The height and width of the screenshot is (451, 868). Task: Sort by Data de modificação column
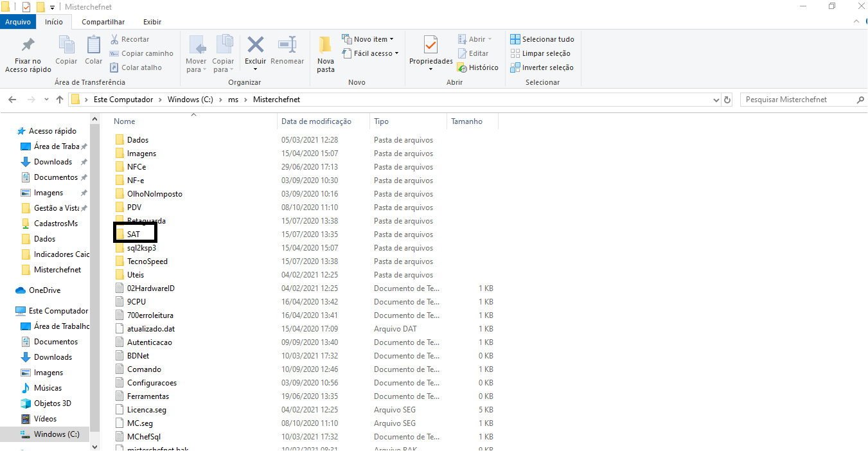coord(316,121)
